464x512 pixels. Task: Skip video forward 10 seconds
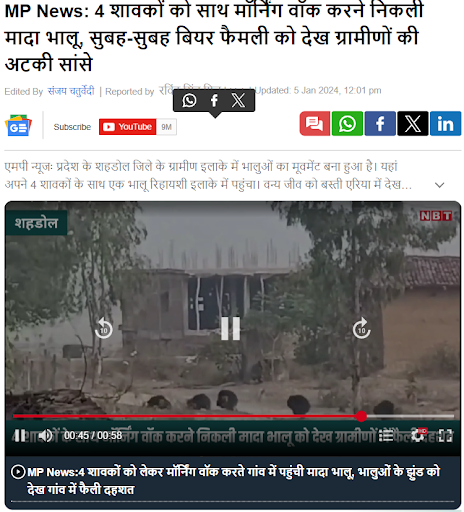click(x=361, y=329)
